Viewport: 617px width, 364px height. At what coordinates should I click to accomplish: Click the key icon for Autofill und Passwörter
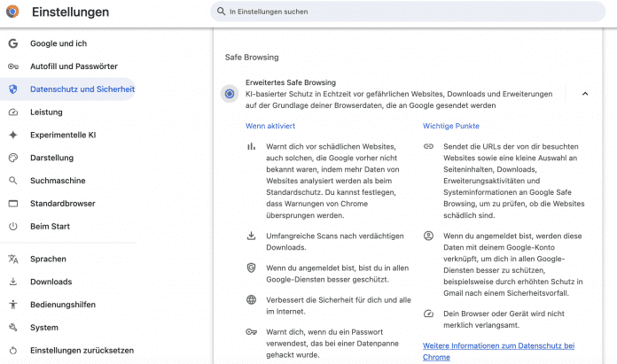[x=13, y=66]
